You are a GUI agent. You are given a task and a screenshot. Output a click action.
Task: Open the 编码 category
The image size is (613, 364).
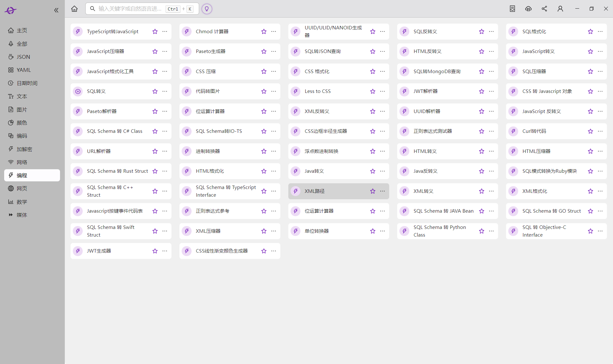pos(32,136)
